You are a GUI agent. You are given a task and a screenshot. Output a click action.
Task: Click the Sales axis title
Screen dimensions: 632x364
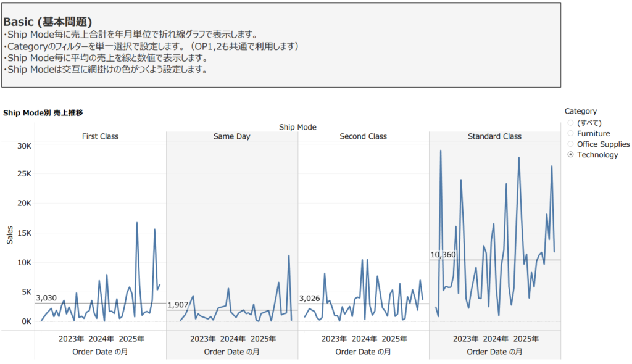9,235
